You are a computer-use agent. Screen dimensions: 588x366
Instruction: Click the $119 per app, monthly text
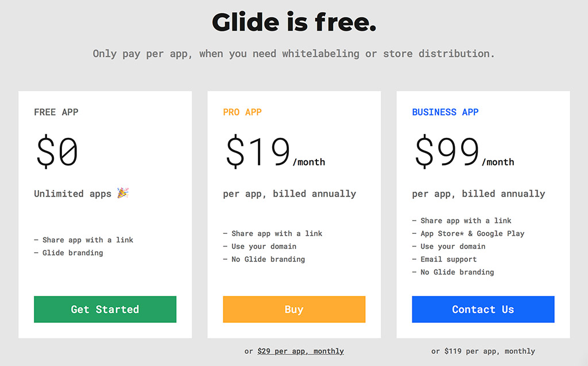coord(490,352)
